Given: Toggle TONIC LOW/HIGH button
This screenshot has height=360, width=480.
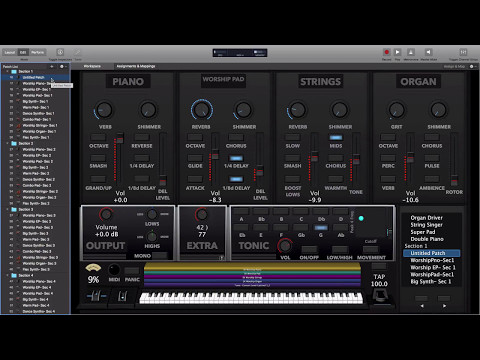Looking at the screenshot, I should [339, 249].
